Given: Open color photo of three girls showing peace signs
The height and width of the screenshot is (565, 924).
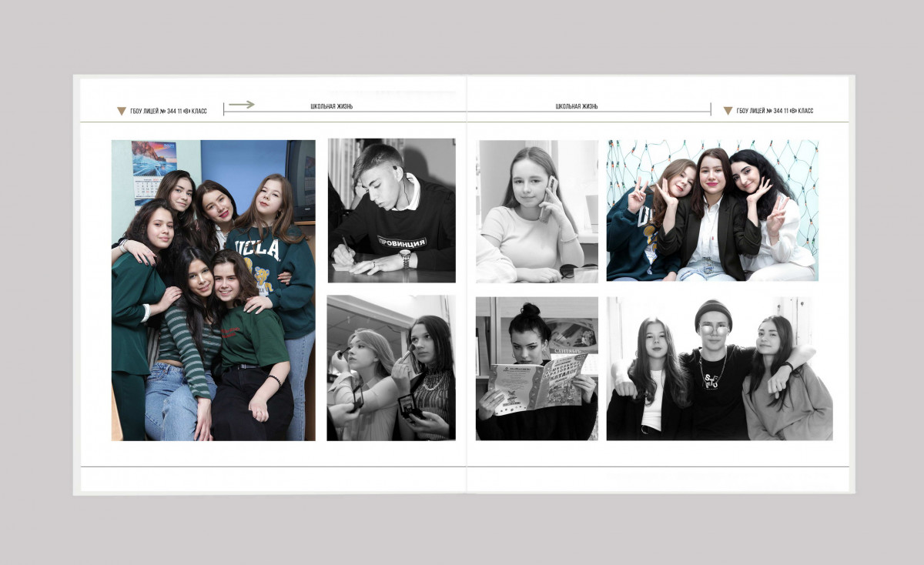Looking at the screenshot, I should click(712, 210).
